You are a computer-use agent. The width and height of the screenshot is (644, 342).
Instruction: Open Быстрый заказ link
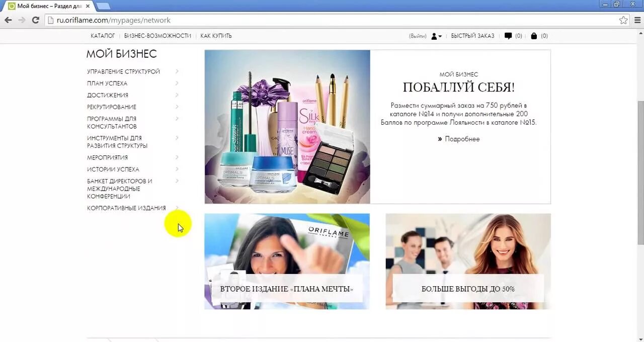[x=472, y=36]
